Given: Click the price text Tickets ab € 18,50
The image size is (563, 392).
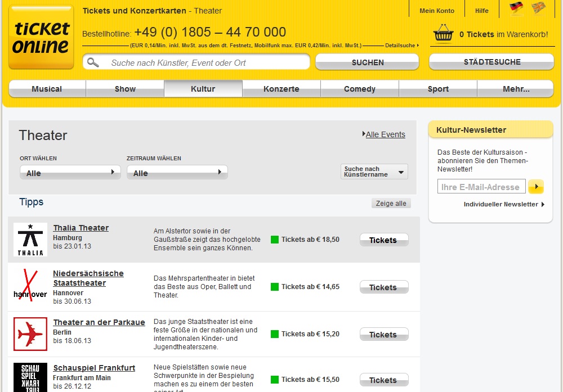Looking at the screenshot, I should [x=310, y=240].
